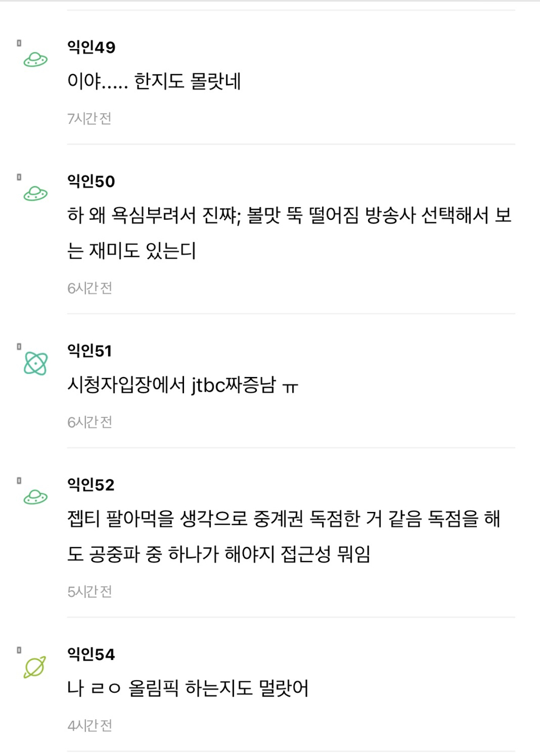Screen dimensions: 540x756
Task: Select the username 익인51
Action: point(90,351)
